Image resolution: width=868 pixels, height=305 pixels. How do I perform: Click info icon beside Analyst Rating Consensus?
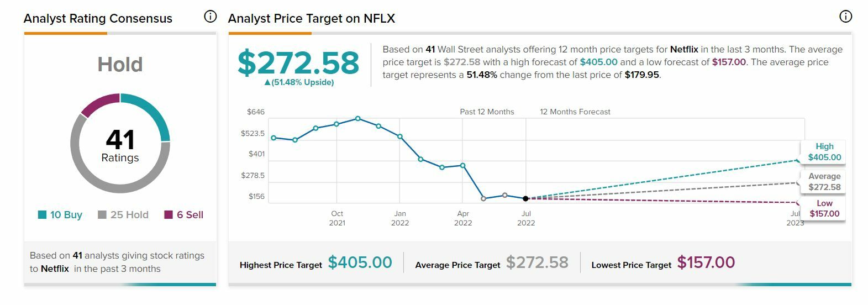[x=211, y=17]
